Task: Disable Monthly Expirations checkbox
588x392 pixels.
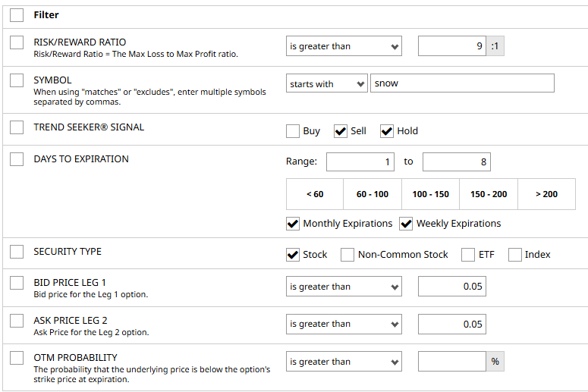Action: click(x=293, y=224)
